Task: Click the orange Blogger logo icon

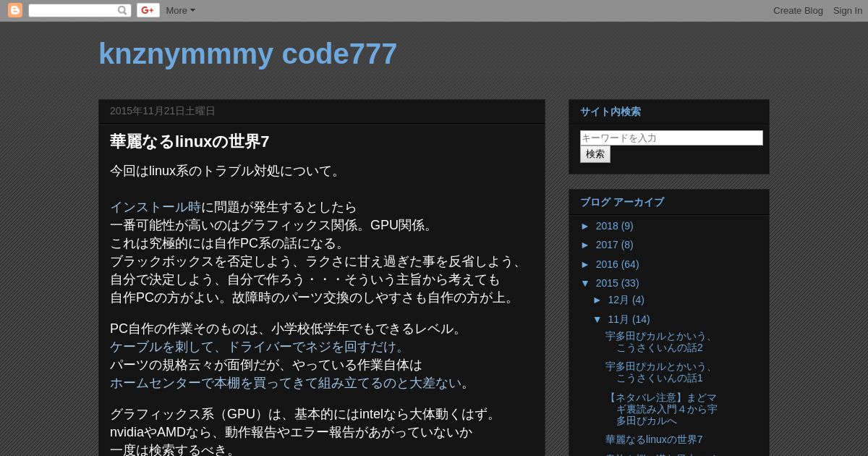Action: coord(15,10)
